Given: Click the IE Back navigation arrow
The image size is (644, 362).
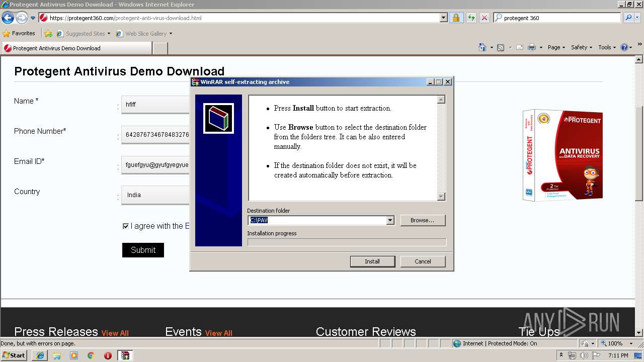Looking at the screenshot, I should (8, 18).
